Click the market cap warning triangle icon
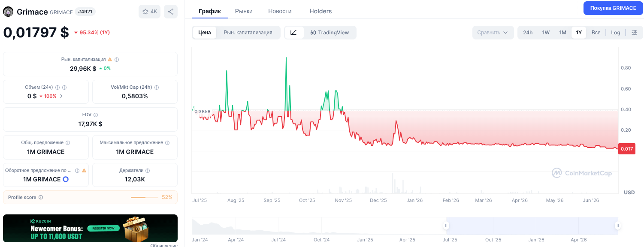 (110, 60)
